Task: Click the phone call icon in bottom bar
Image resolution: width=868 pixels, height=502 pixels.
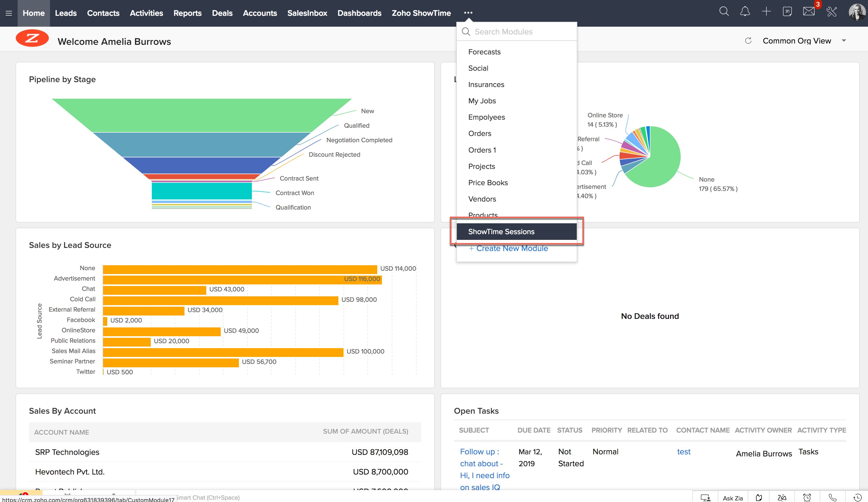Action: (x=833, y=498)
